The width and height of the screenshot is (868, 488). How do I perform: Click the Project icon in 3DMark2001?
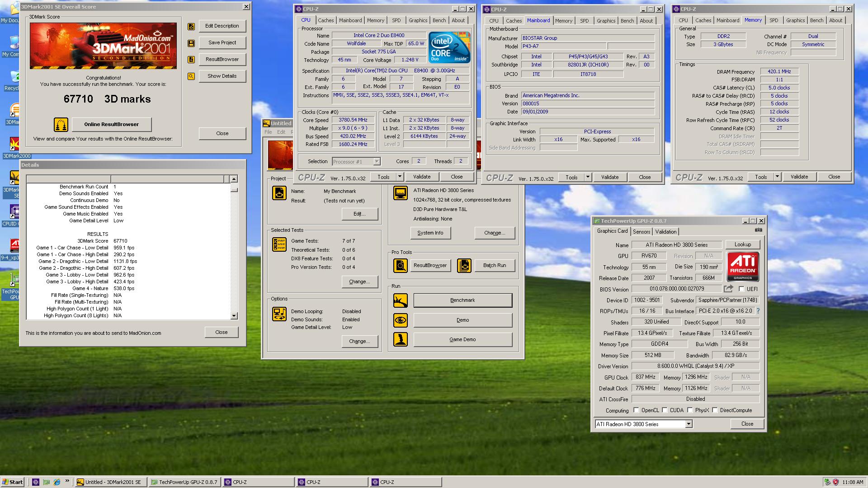(x=279, y=193)
